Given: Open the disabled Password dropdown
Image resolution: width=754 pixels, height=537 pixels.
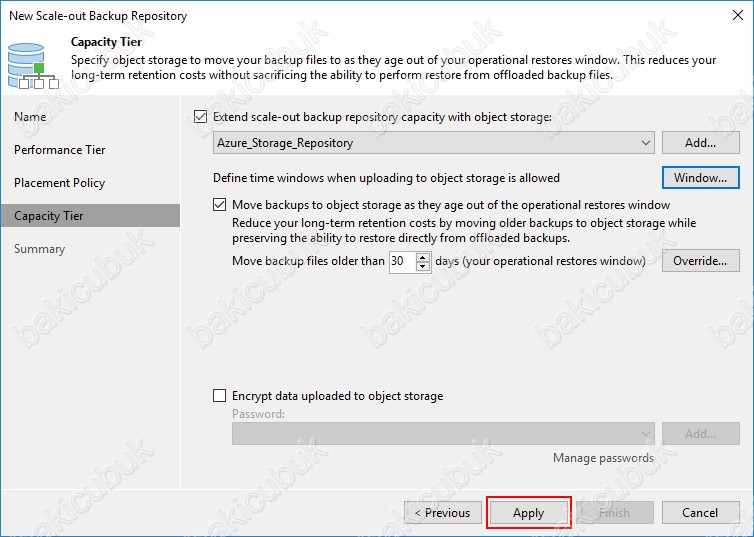Looking at the screenshot, I should pyautogui.click(x=443, y=434).
